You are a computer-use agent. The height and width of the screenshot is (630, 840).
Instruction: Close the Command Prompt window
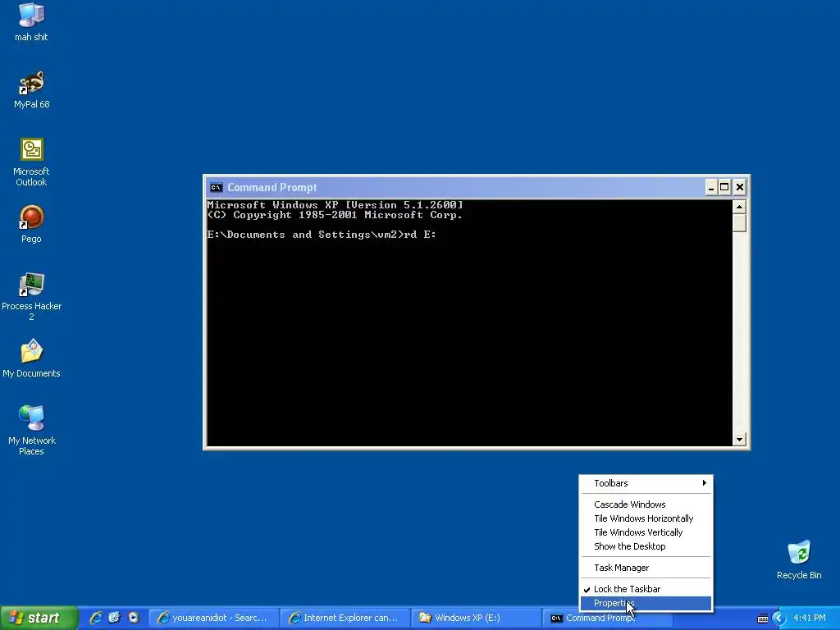(740, 188)
